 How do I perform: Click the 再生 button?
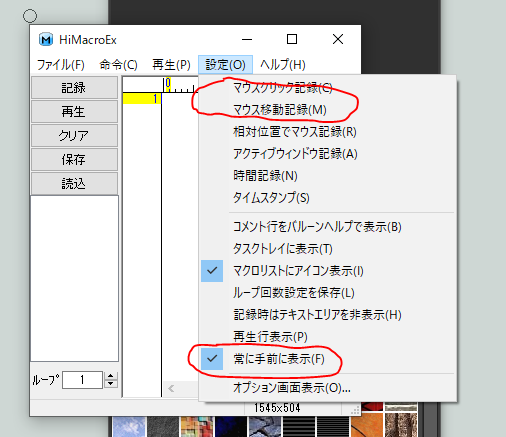[74, 112]
